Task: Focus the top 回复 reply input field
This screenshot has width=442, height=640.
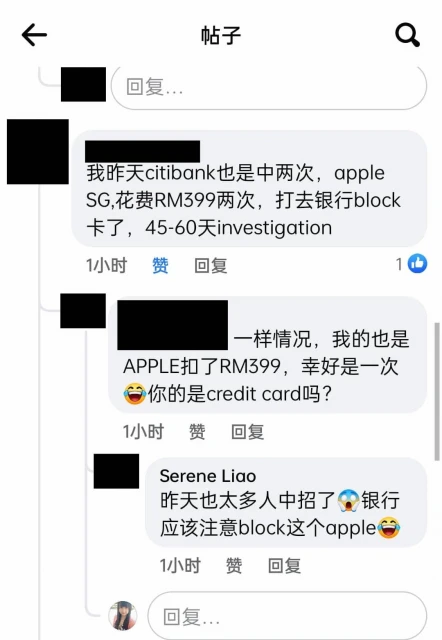Action: pyautogui.click(x=269, y=87)
